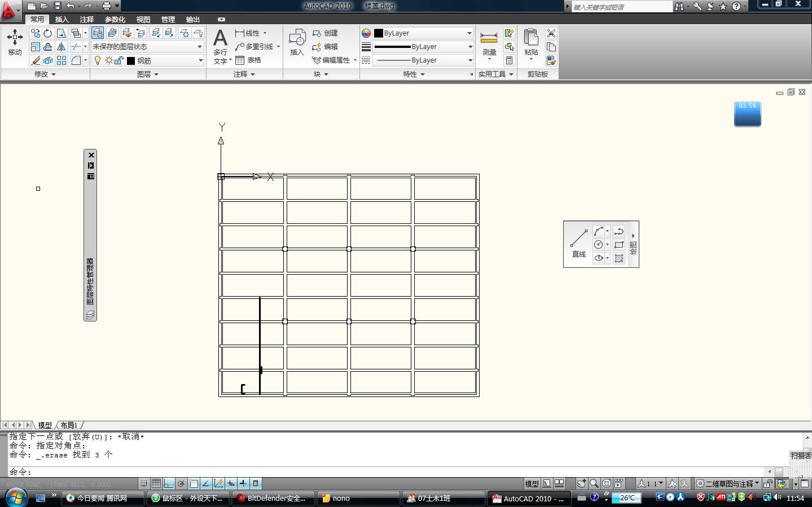Image resolution: width=812 pixels, height=507 pixels.
Task: Click the Undo arrow in quick access toolbar
Action: tap(70, 6)
